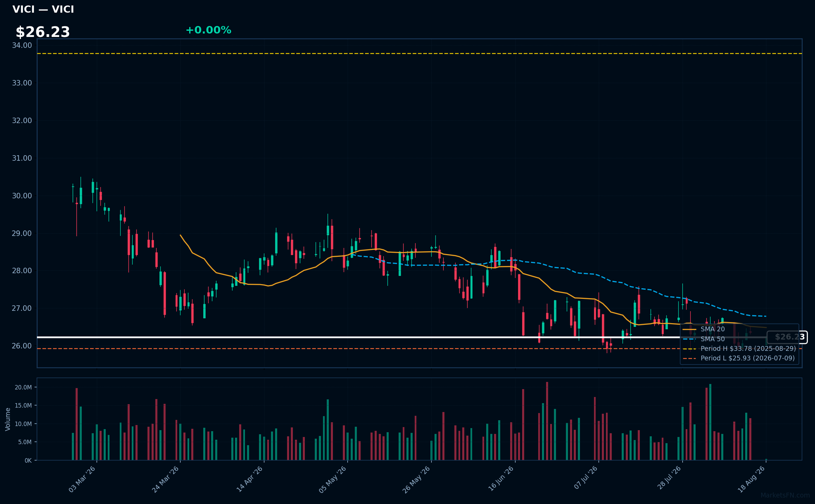Click the 30.00 price axis label
Image resolution: width=815 pixels, height=504 pixels.
click(22, 196)
